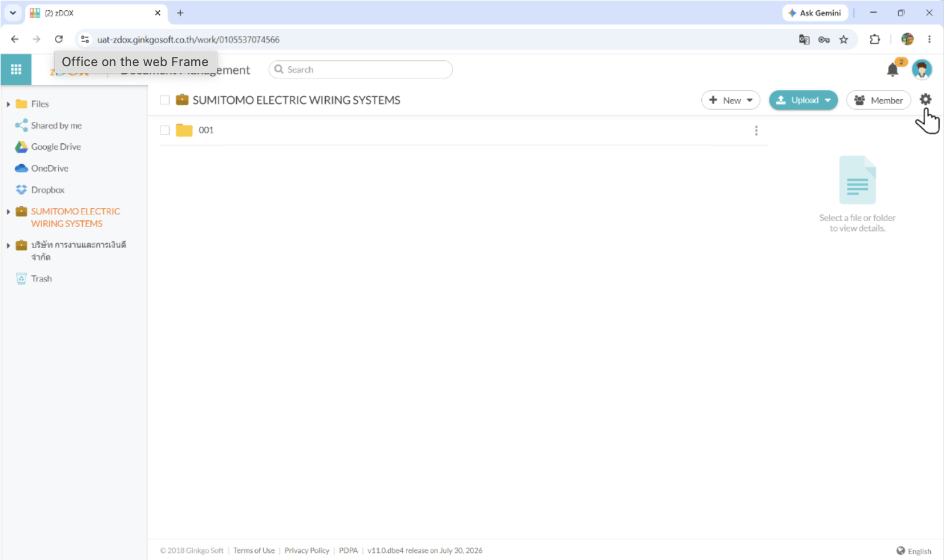Screen dimensions: 945x560
Task: View site information icon in address bar
Action: (x=85, y=39)
